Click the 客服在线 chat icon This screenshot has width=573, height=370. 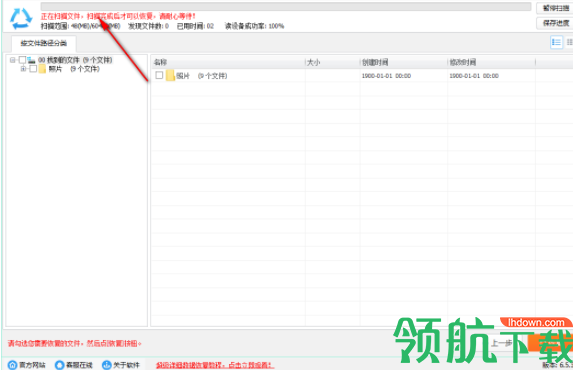(x=59, y=365)
